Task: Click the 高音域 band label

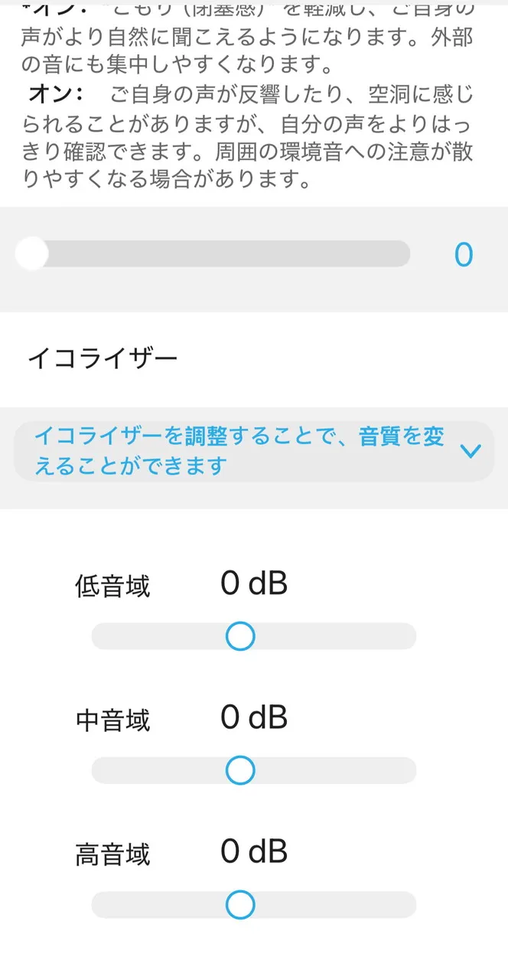Action: tap(112, 851)
